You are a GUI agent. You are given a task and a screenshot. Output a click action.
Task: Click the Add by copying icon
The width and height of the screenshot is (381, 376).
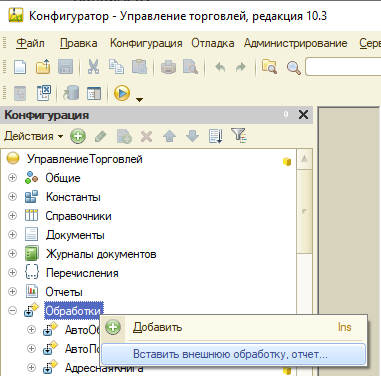(x=124, y=136)
